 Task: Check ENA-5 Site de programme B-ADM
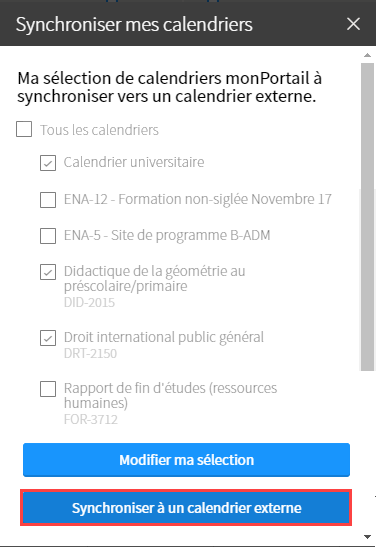48,236
